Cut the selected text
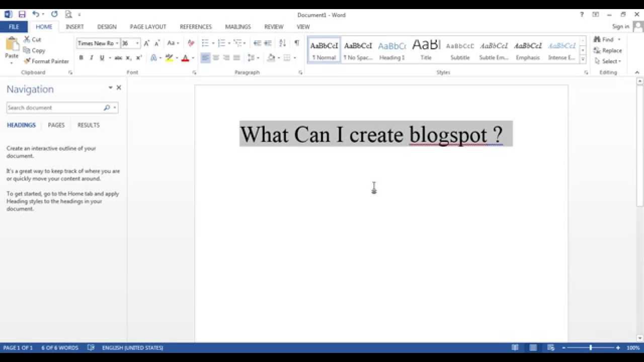This screenshot has height=362, width=644. tap(33, 40)
